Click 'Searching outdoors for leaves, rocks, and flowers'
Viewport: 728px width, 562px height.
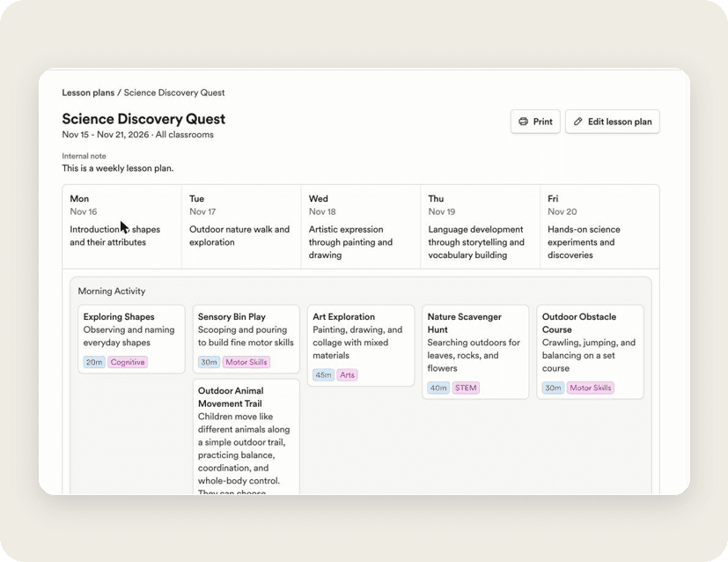tap(474, 355)
